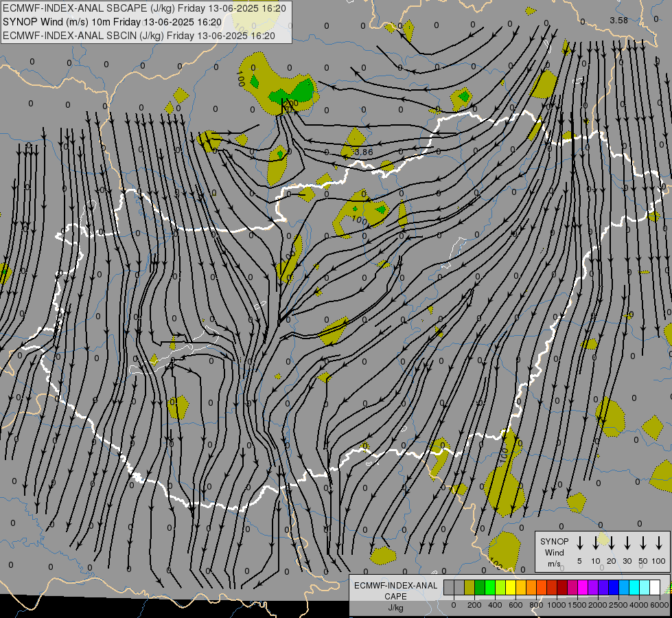Select the dark red CAPE legend swatch

click(x=562, y=587)
